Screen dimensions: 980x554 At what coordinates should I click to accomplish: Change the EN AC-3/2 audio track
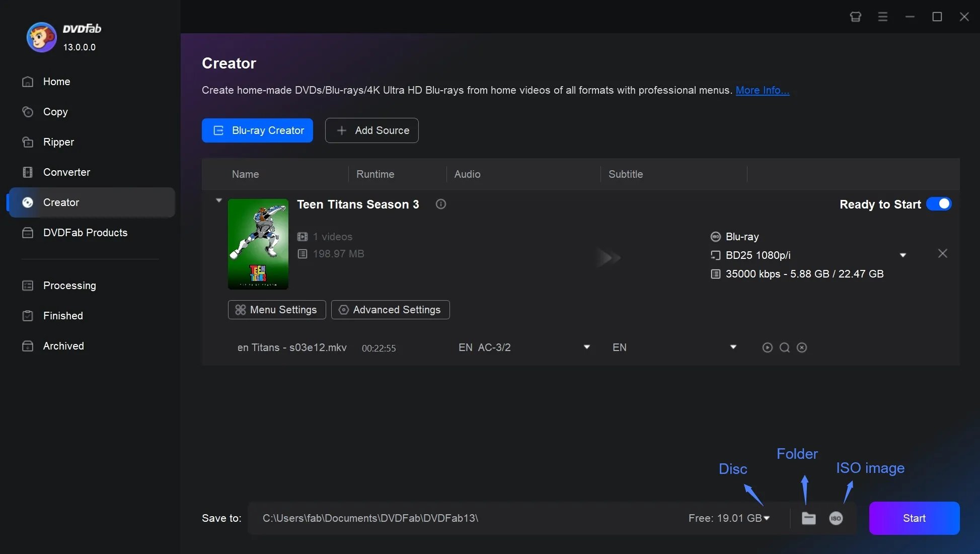[x=586, y=347]
